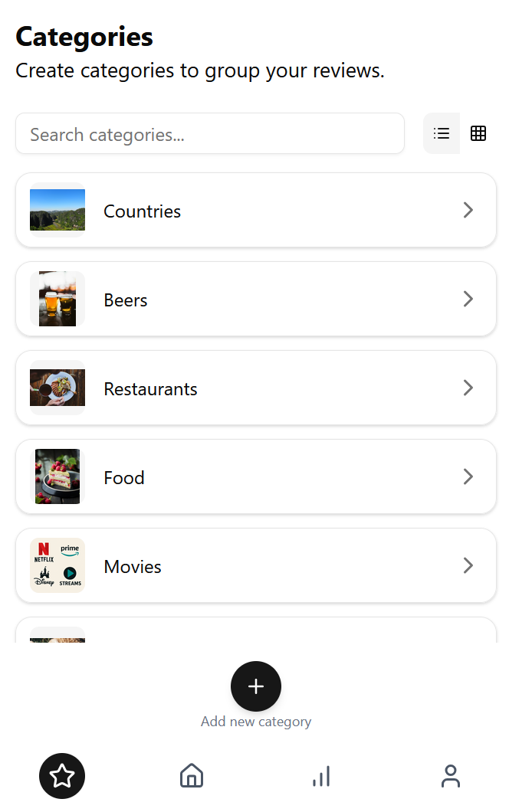Select the Restaurants category row

point(256,388)
